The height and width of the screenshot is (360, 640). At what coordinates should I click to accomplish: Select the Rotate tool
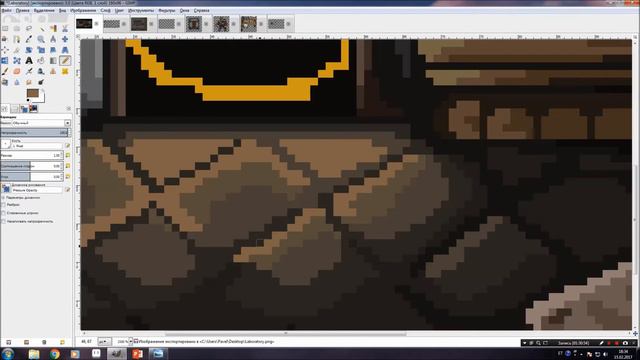point(29,50)
